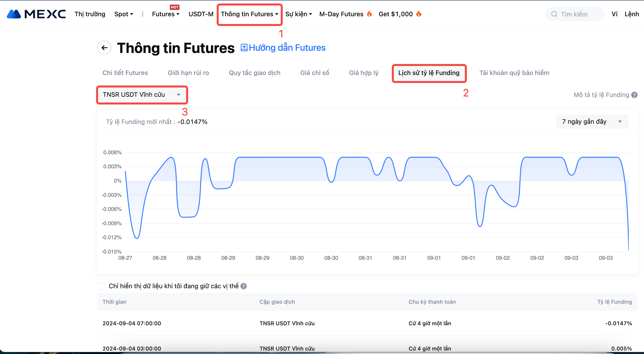Expand the 7 ngày gần đây selector
Screen dimensions: 644x354
pyautogui.click(x=592, y=122)
